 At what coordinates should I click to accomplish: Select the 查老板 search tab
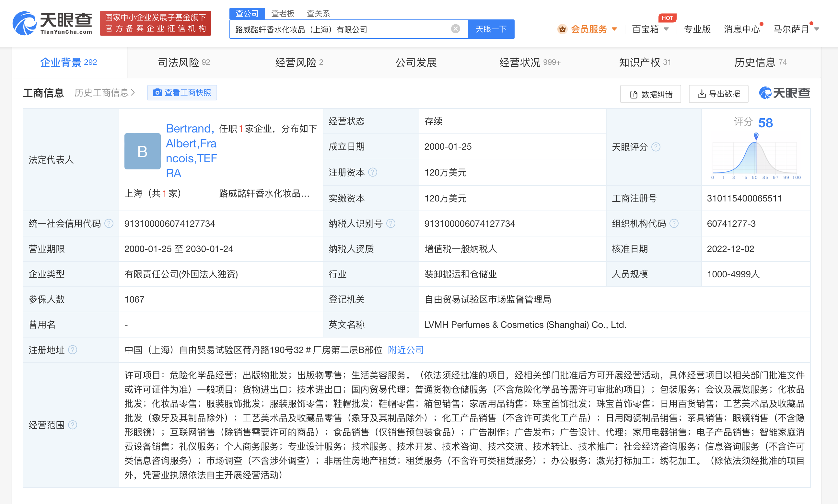(x=283, y=14)
